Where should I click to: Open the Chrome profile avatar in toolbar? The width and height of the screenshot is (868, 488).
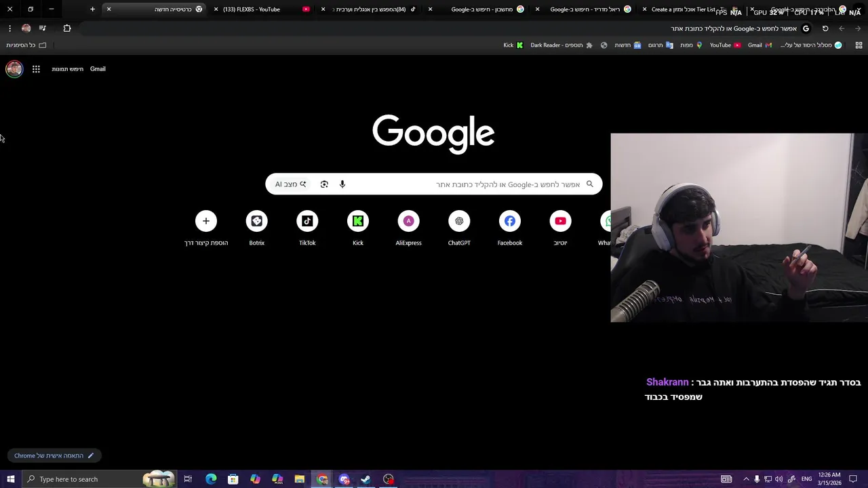coord(26,28)
